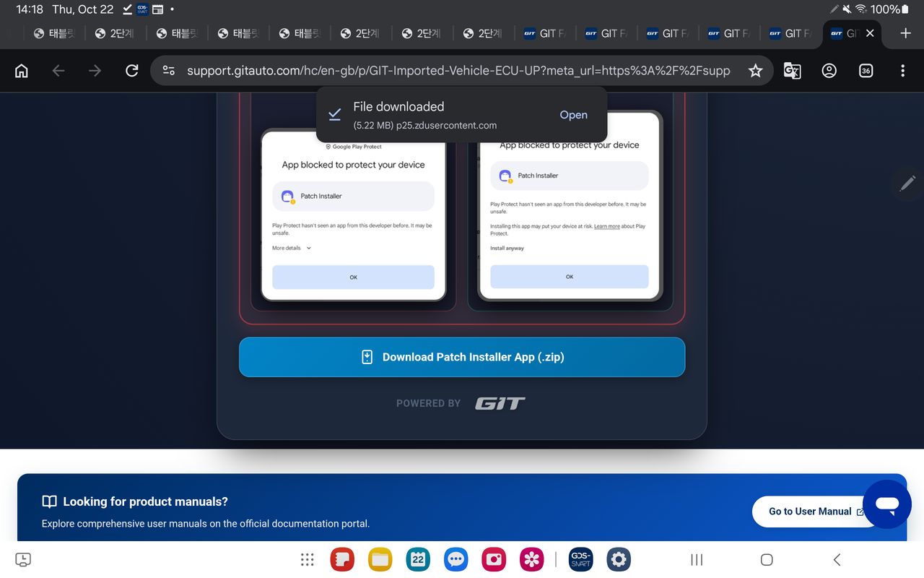This screenshot has width=924, height=578.
Task: Open tab switcher showing 36 tabs
Action: (866, 71)
